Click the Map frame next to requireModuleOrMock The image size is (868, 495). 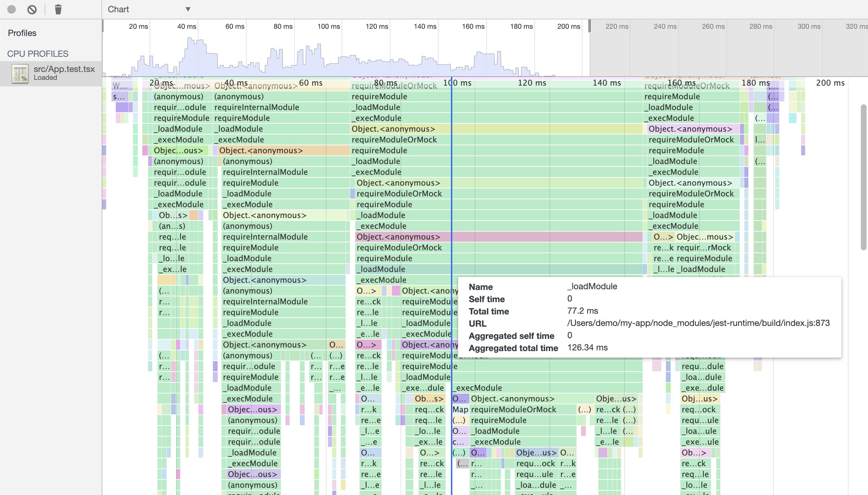point(460,409)
